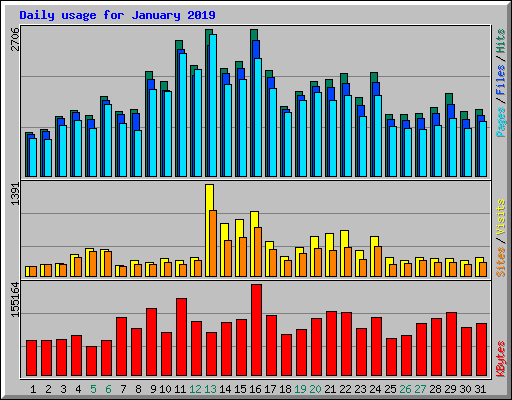The width and height of the screenshot is (512, 400).
Task: Click day label 26 on the x-axis
Action: (405, 389)
